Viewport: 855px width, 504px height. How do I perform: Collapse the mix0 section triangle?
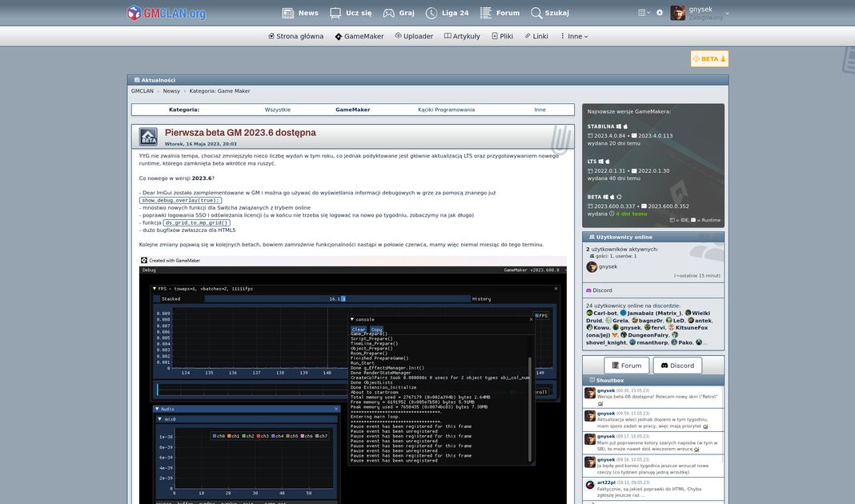click(160, 419)
